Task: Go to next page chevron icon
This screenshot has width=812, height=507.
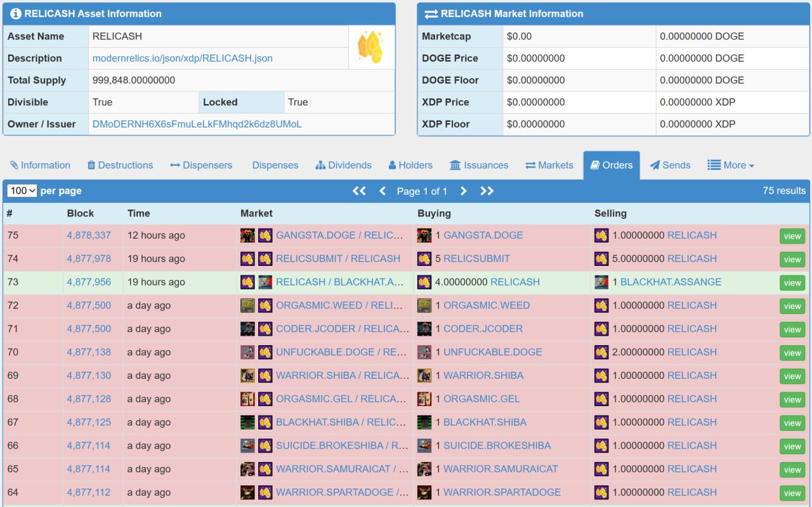Action: [464, 191]
